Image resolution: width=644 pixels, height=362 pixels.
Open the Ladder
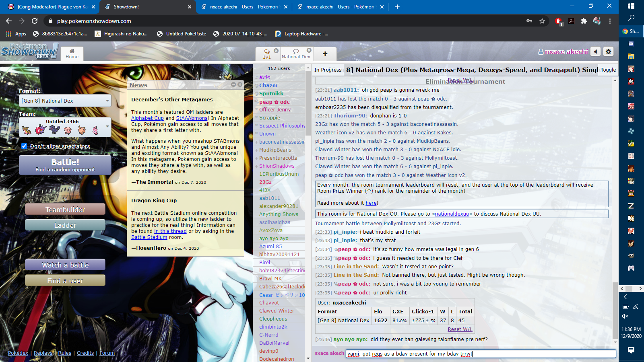(65, 225)
